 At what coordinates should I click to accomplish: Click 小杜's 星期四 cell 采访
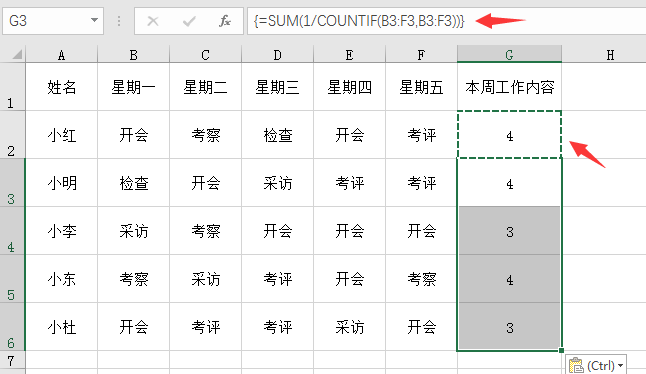(349, 327)
